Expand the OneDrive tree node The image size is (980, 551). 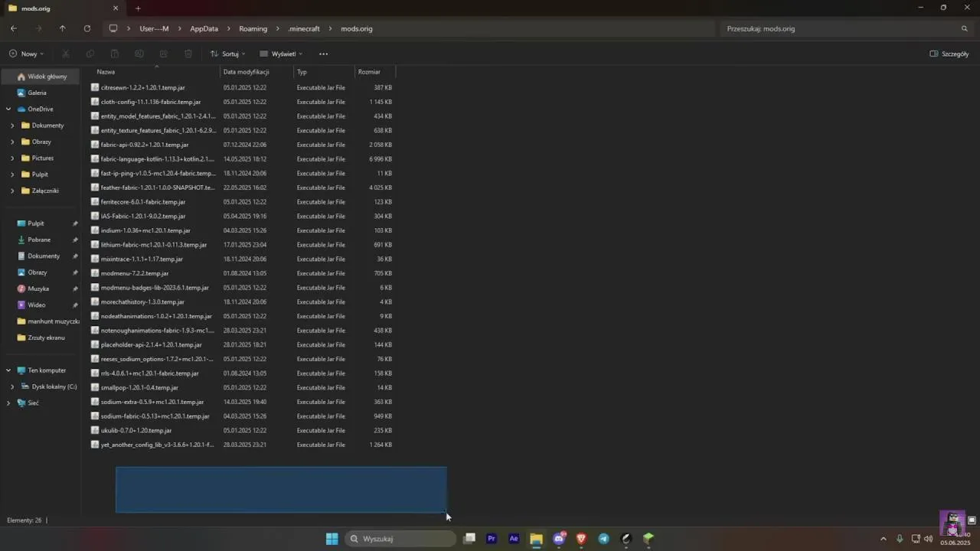(x=8, y=109)
